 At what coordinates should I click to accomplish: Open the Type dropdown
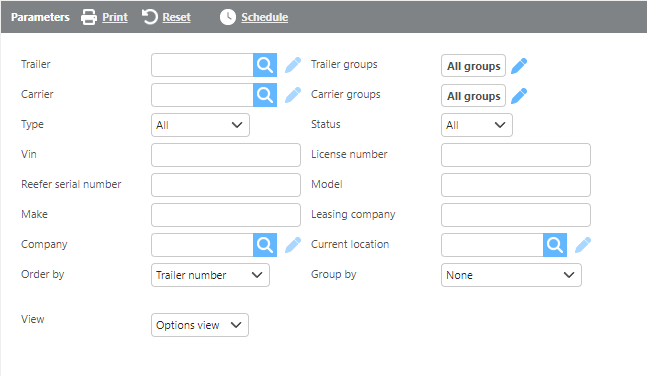[x=200, y=125]
